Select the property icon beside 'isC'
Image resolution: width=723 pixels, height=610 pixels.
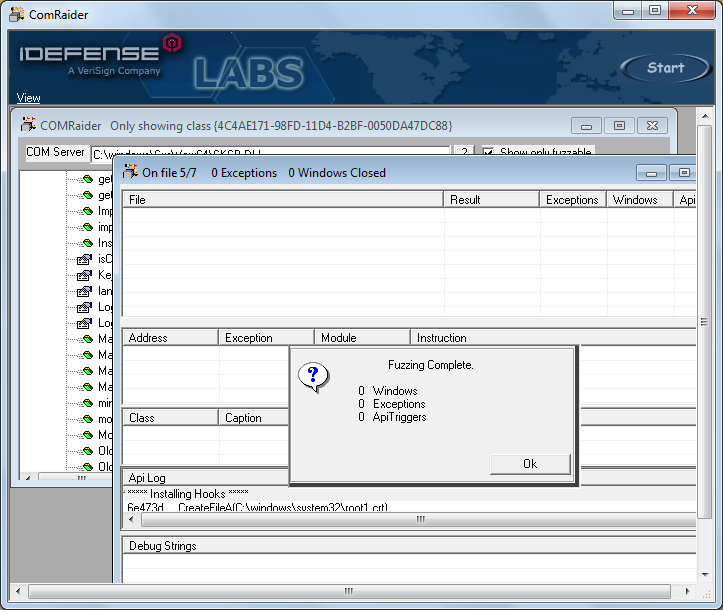[x=84, y=259]
